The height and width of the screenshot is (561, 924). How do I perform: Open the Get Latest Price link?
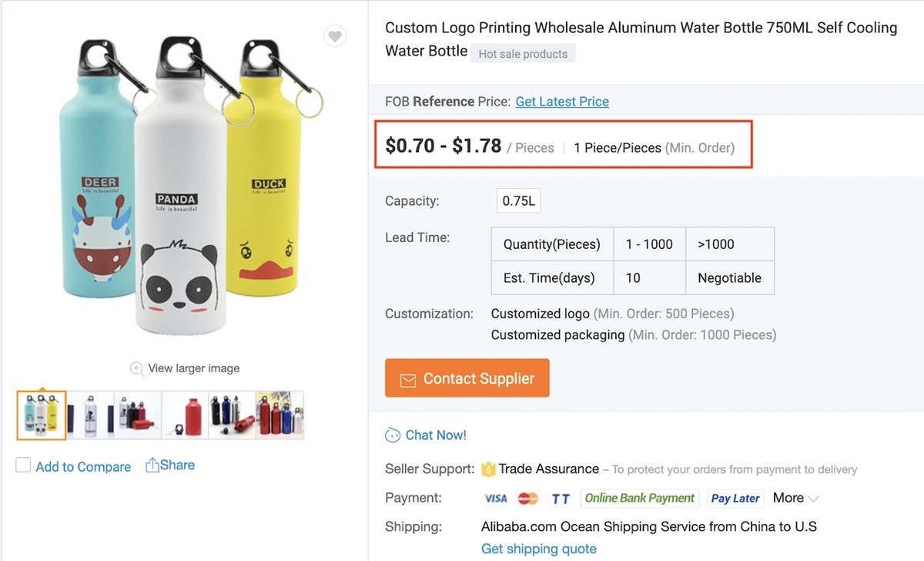(562, 102)
